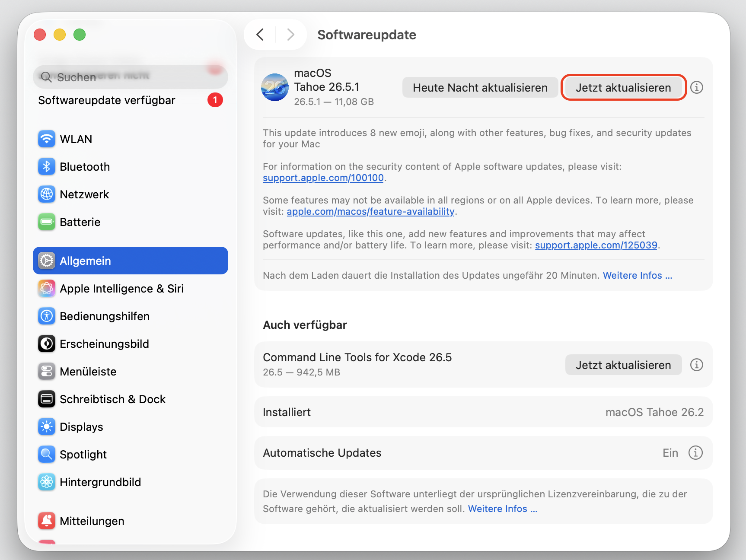This screenshot has height=560, width=746.
Task: Open Mitteilungen settings
Action: click(x=131, y=521)
